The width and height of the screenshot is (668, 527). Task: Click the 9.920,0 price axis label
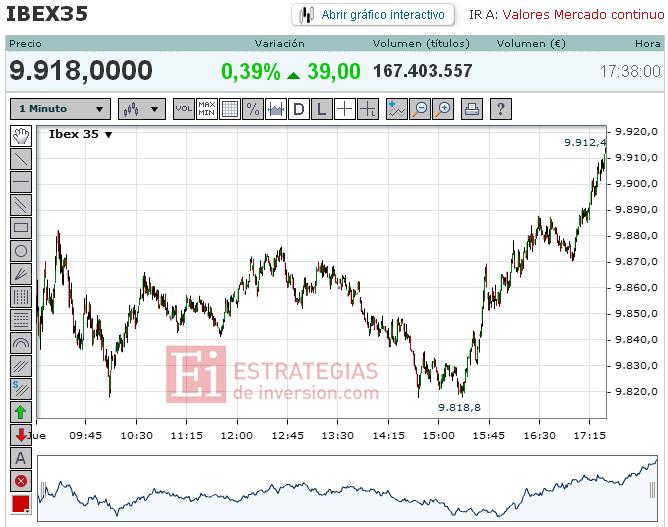(x=636, y=132)
